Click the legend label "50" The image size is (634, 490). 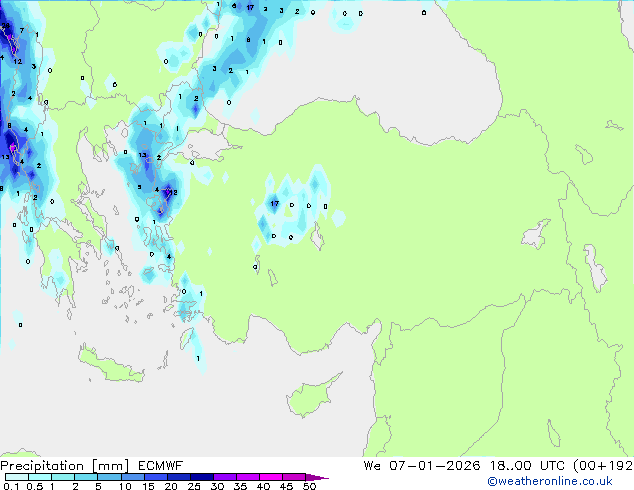point(309,486)
